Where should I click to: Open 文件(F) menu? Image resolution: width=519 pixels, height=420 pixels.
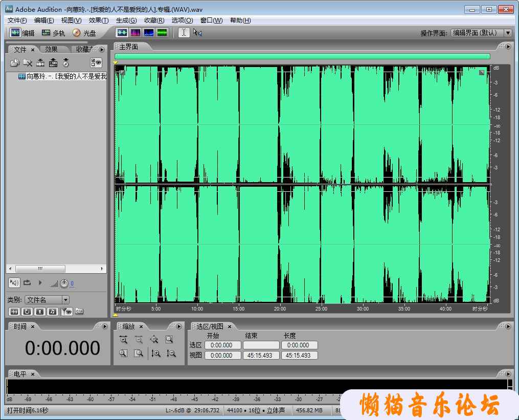[x=17, y=20]
